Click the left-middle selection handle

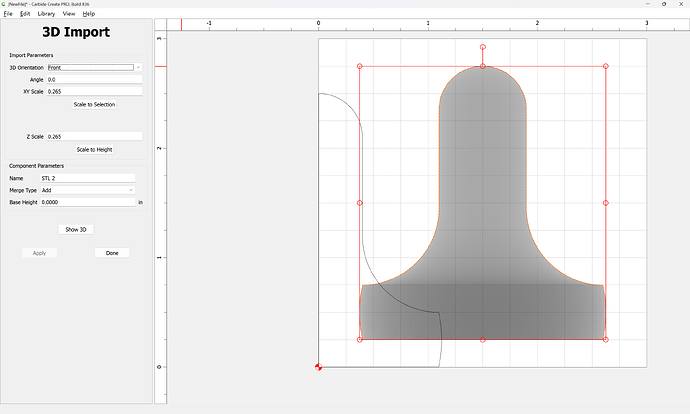pos(360,203)
